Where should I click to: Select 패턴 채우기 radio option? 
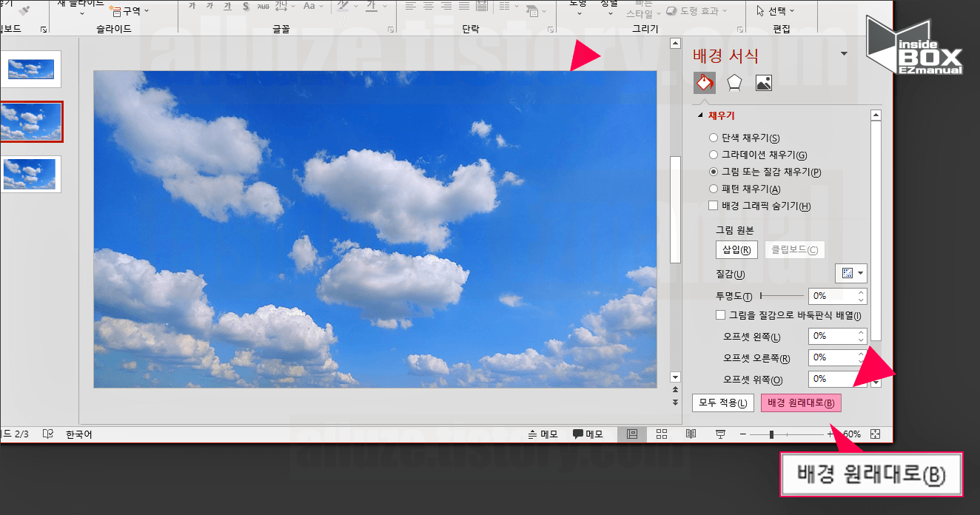click(713, 189)
